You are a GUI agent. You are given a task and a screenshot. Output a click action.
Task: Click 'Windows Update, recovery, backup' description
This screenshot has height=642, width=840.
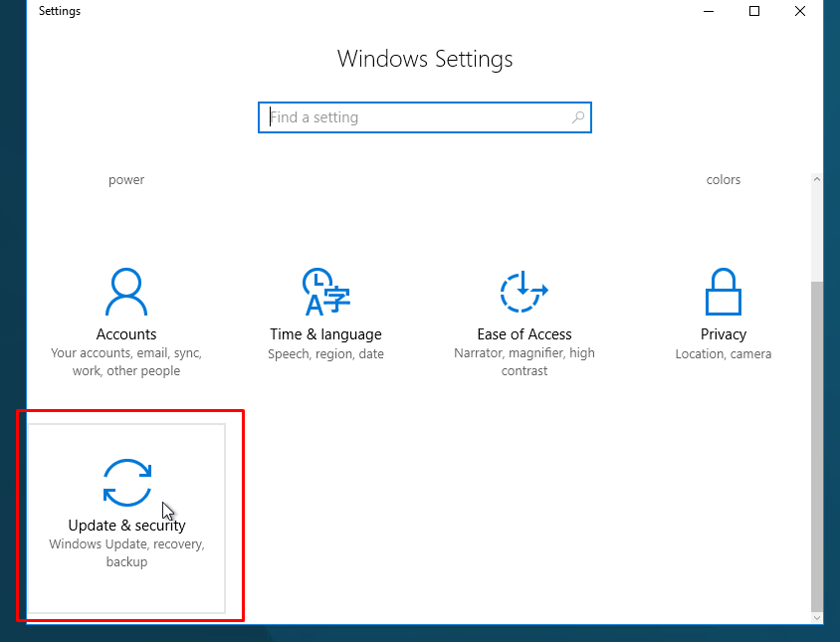pos(127,552)
